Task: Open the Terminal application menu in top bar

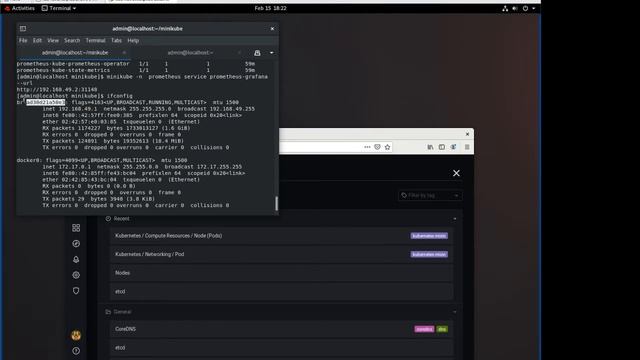Action: [59, 8]
